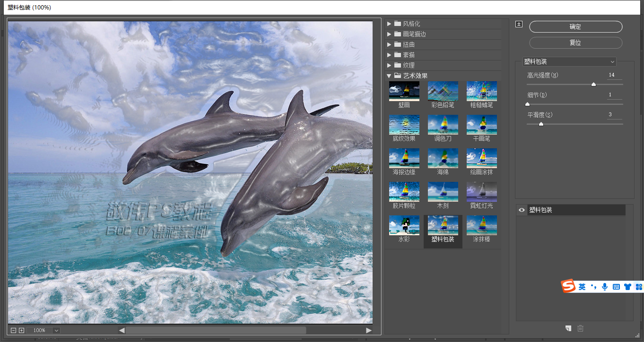Select the 塑料包装 filter thumbnail

(443, 225)
